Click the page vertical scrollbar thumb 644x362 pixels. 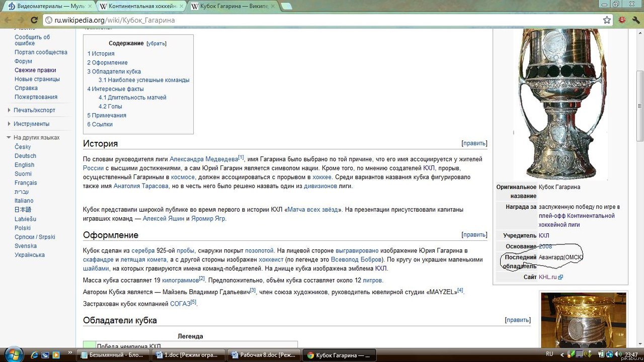click(640, 106)
